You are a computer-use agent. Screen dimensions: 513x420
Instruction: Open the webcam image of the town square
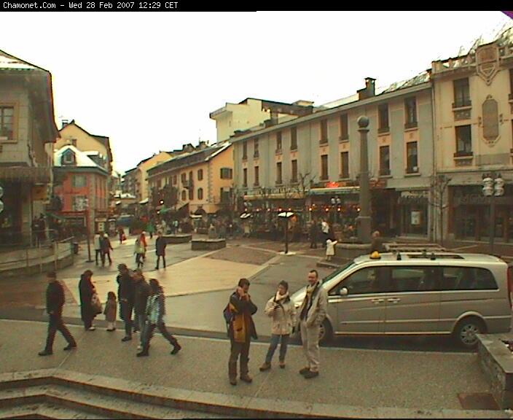[x=256, y=215]
